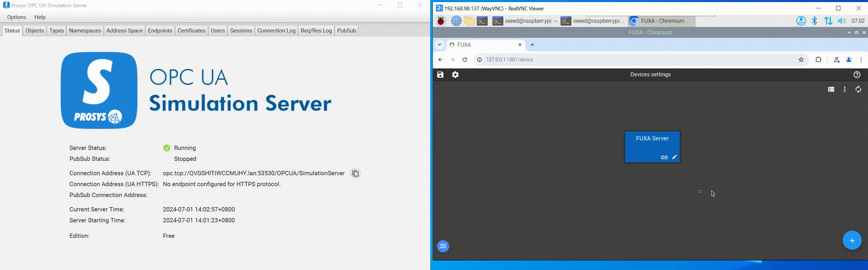Select the PubSub tab
Viewport: 868px width, 270px height.
click(x=346, y=30)
